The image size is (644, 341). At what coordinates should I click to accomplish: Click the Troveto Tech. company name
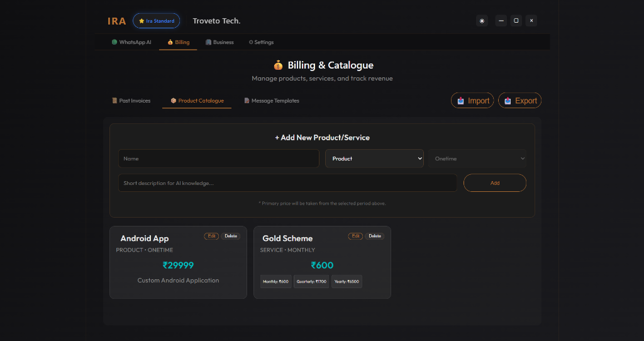(216, 21)
